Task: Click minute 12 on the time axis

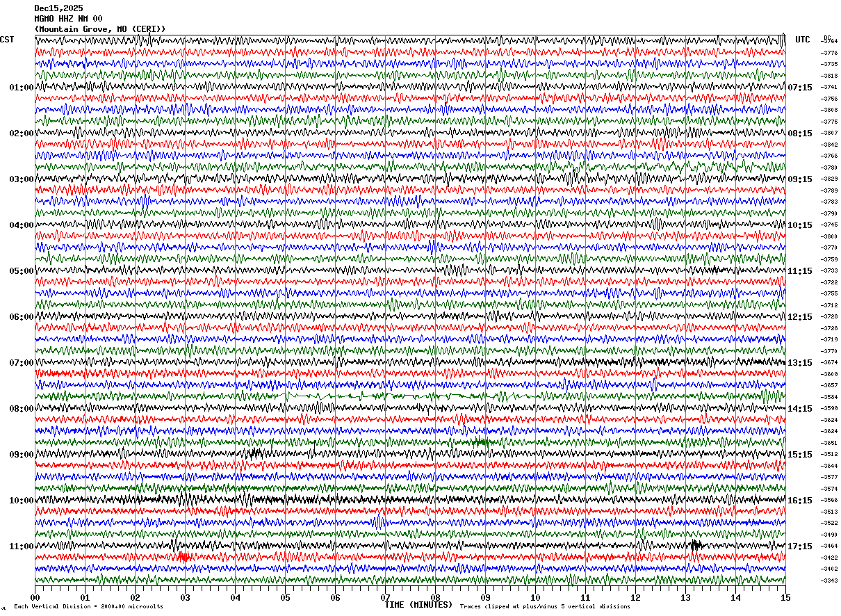Action: tap(635, 597)
